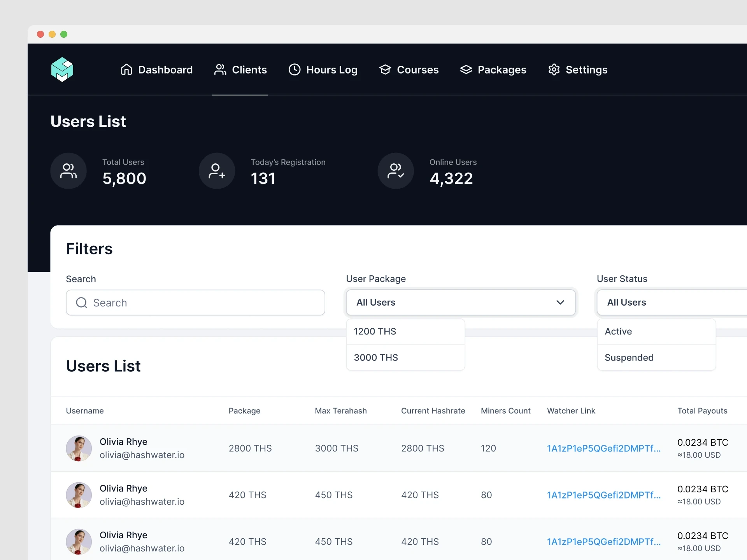Click the Package column header

244,411
